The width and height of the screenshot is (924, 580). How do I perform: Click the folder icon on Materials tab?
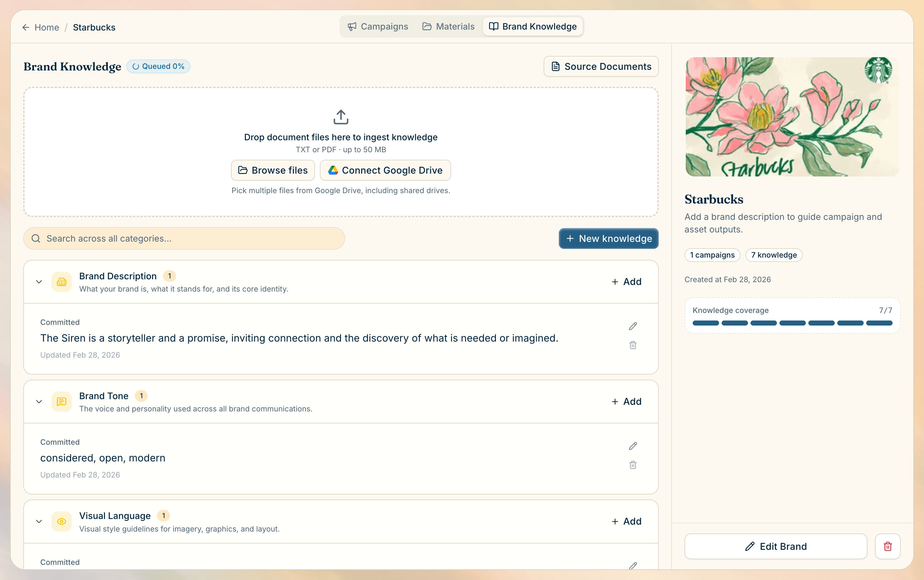tap(426, 26)
